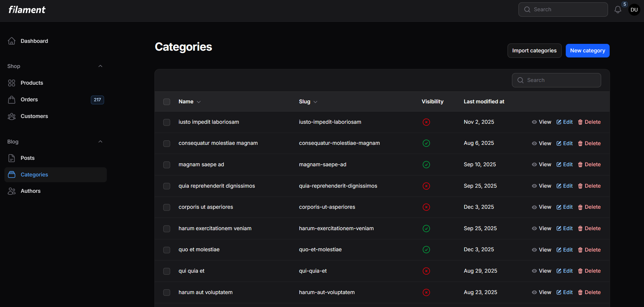The height and width of the screenshot is (307, 644).
Task: Delete the corporis ut asperiores category
Action: coord(589,207)
